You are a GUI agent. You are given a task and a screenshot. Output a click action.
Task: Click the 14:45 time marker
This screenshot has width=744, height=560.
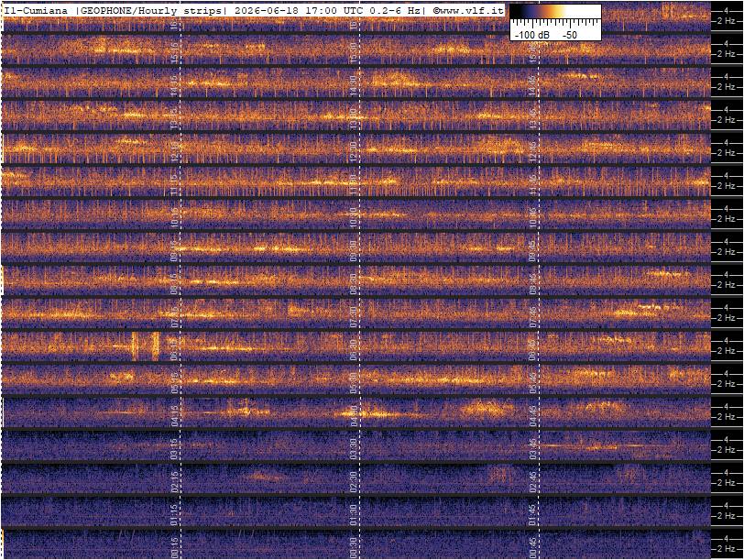click(x=532, y=85)
